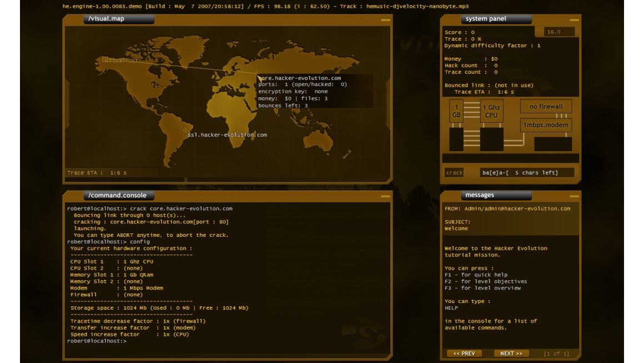Click "F1 - for quick help" in messages
644x363 pixels.
click(476, 275)
